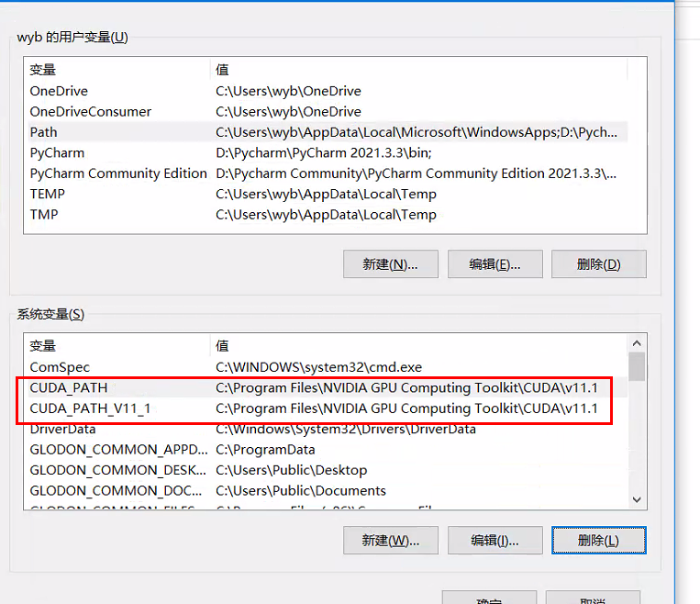Select the CUDA_PATH system variable row
700x604 pixels.
coord(328,387)
